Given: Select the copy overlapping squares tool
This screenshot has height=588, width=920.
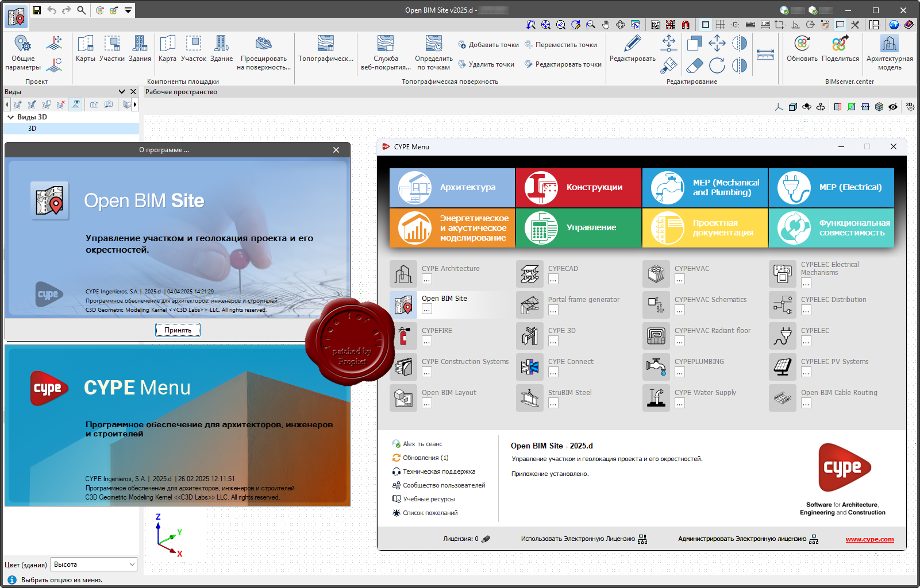Looking at the screenshot, I should (694, 43).
